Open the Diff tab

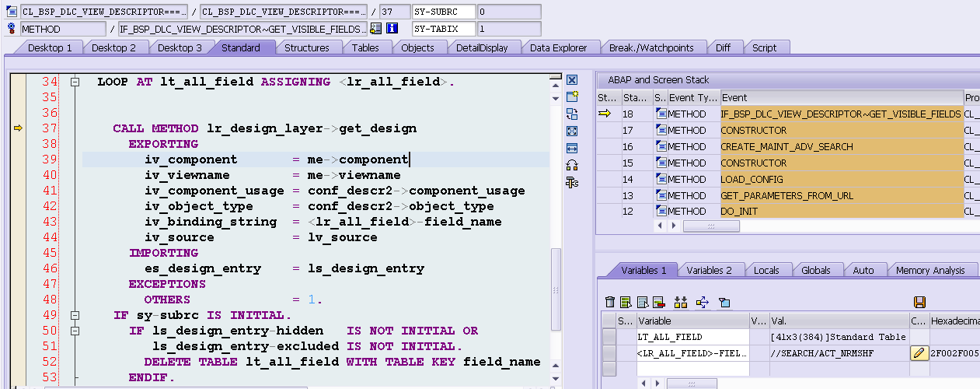click(x=724, y=47)
